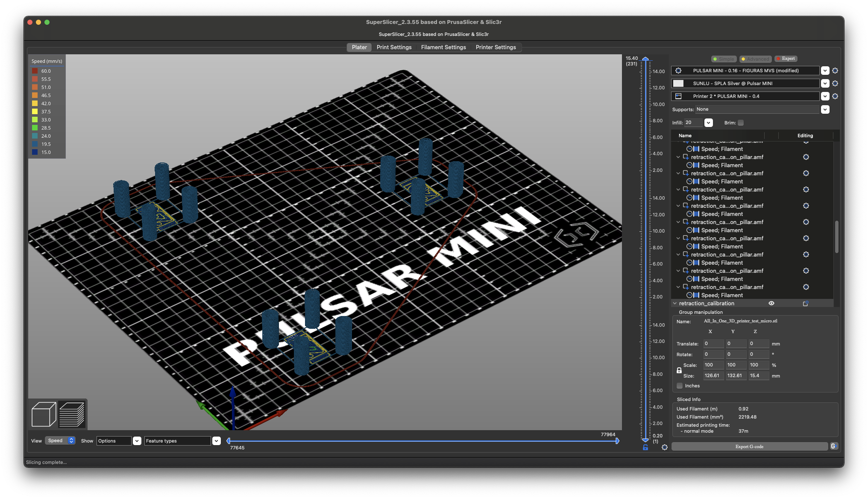This screenshot has height=499, width=868.
Task: Click the Export G-code button
Action: tap(749, 446)
